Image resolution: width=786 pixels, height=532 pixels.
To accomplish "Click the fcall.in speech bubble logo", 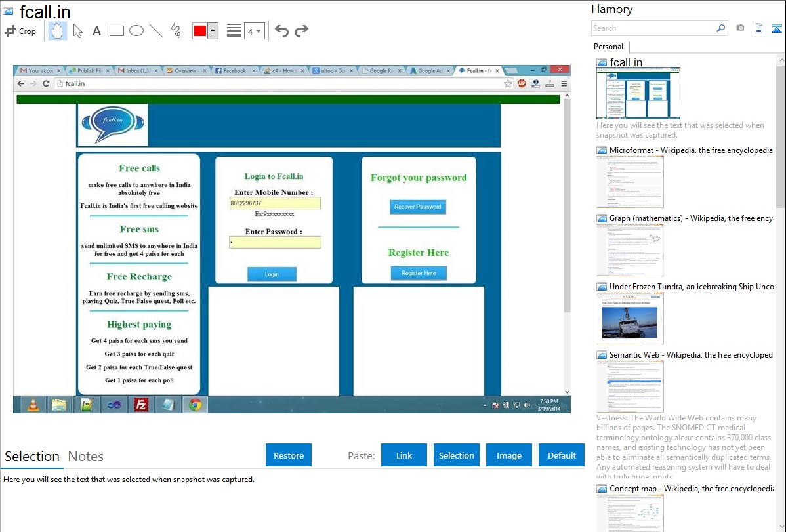I will pos(113,125).
